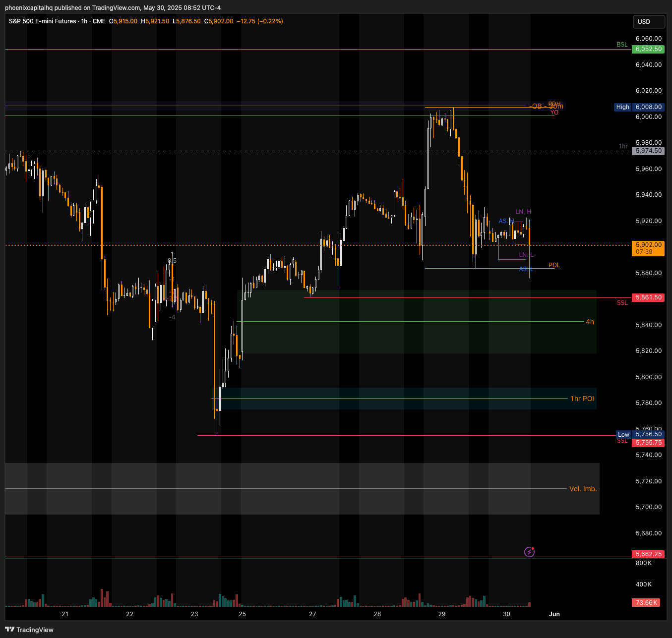Click the PDH label on the chart
Viewport: 672px width, 638px height.
click(x=554, y=104)
